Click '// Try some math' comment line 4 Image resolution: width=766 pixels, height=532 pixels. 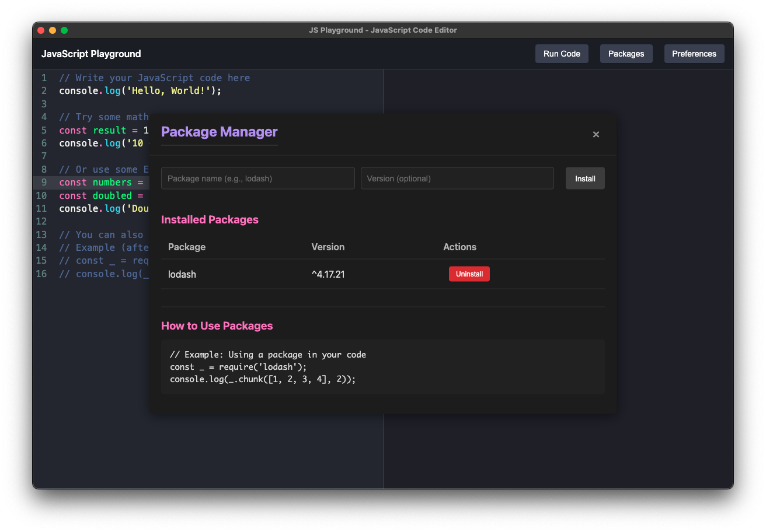[104, 117]
